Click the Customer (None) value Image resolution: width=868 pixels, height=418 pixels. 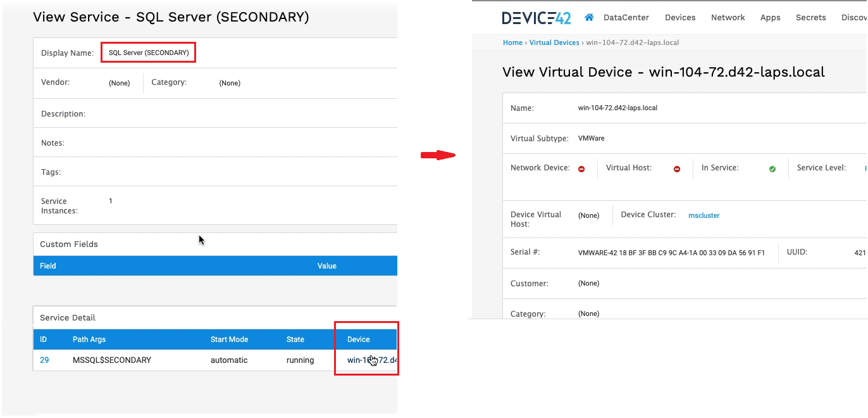(x=589, y=283)
